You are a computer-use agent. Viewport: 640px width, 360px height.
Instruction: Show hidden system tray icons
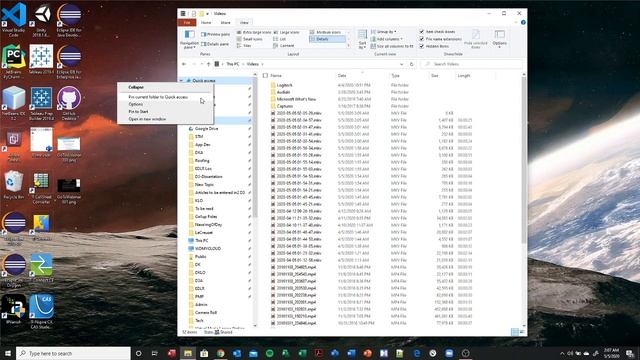pos(562,353)
